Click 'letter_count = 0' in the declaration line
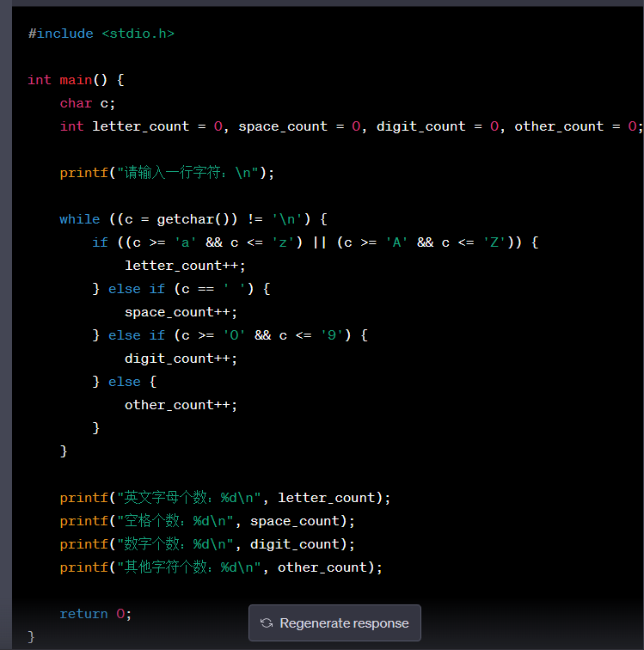Viewport: 644px width, 650px height. tap(157, 126)
